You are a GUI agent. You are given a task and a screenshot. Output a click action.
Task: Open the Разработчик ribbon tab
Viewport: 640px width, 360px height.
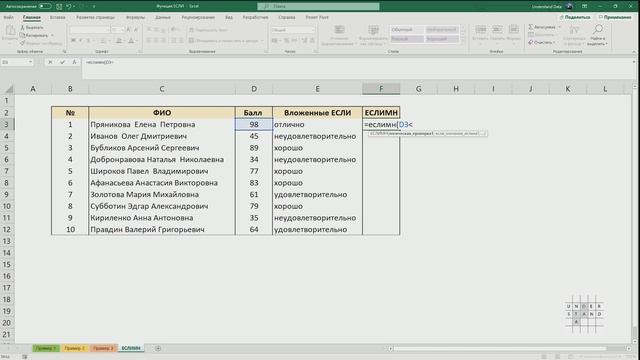tap(256, 17)
